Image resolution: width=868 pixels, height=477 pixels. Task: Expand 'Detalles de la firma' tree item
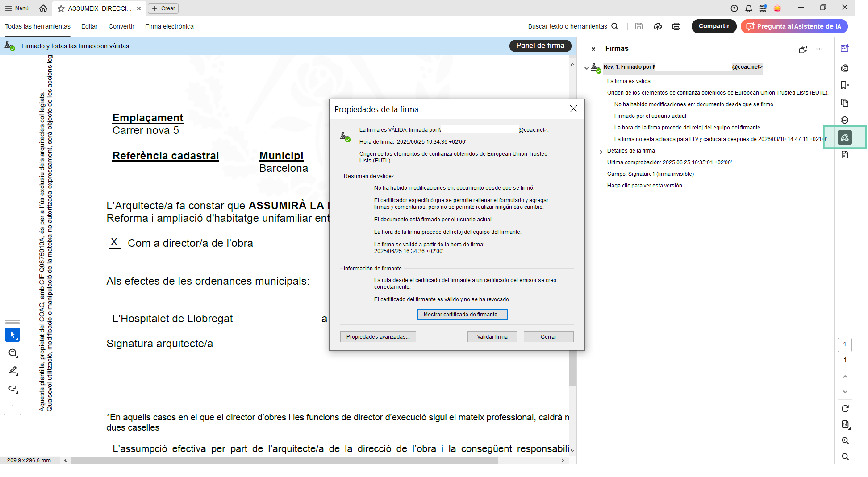coord(601,152)
